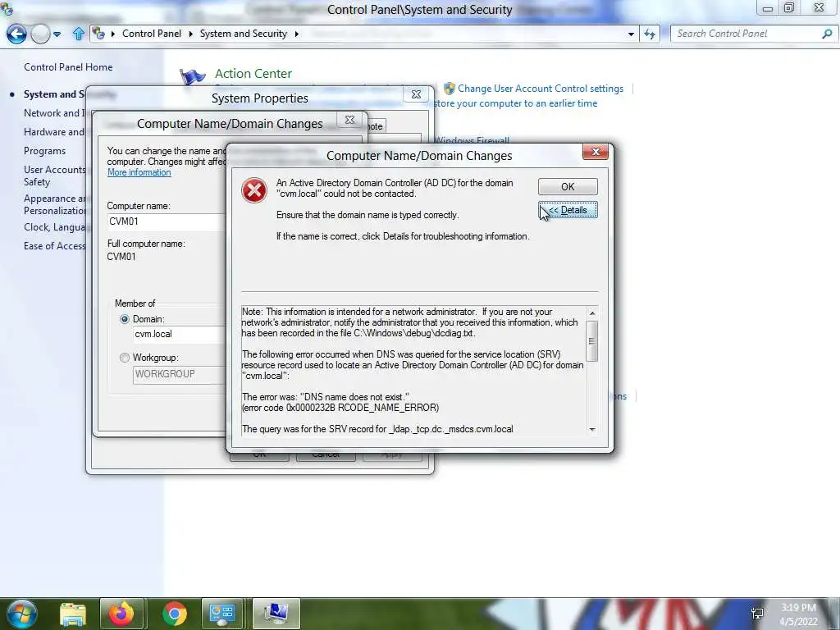Open the taskbar clock showing 3:19 PM
Image resolution: width=840 pixels, height=630 pixels.
(x=798, y=614)
